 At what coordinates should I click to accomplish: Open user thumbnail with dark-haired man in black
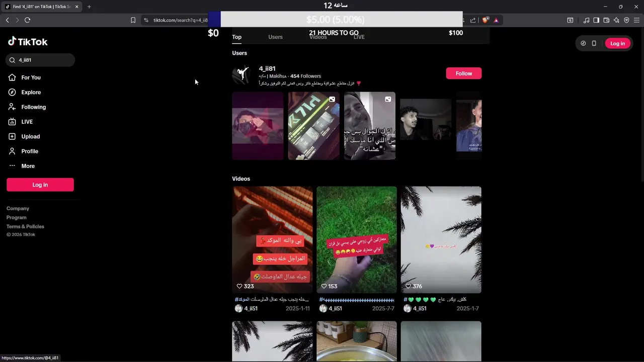tap(426, 126)
